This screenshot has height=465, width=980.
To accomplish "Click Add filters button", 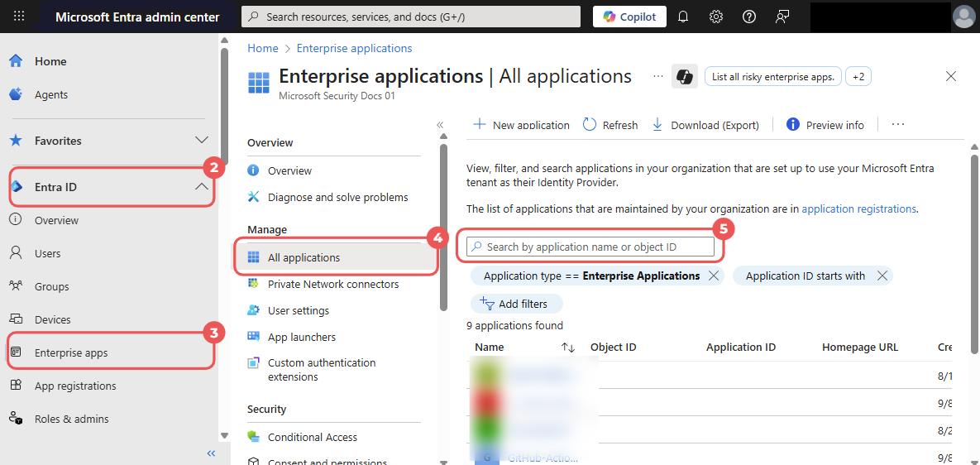I will (x=516, y=304).
